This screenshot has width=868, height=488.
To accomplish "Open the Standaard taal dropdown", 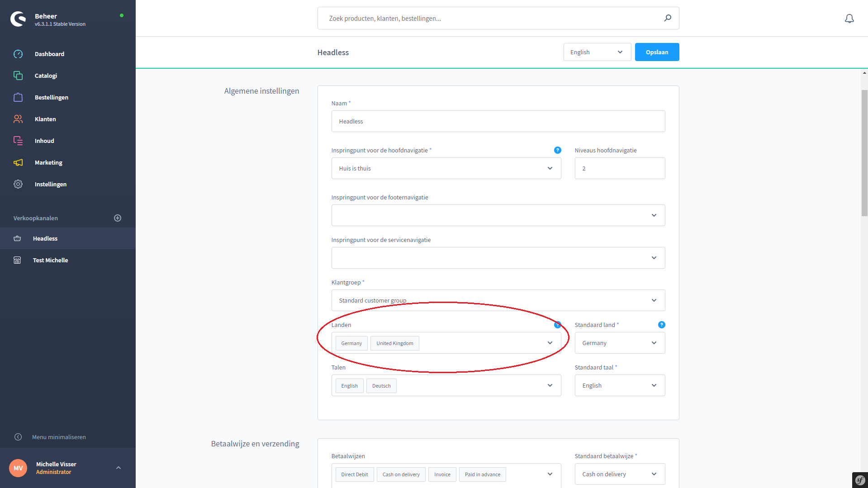I will [619, 385].
